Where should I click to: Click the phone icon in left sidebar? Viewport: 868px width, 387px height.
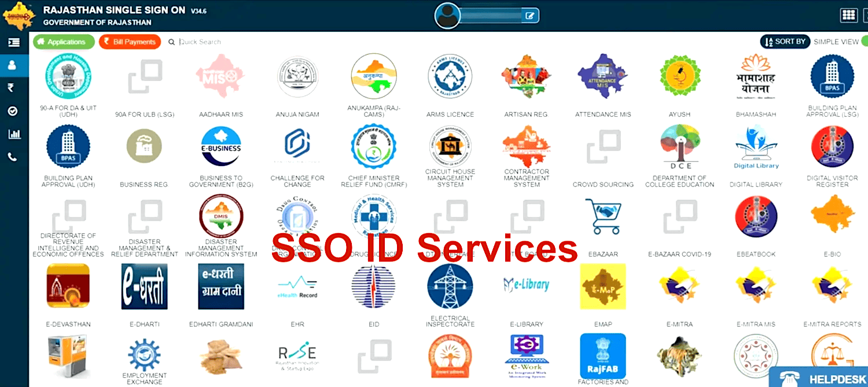click(x=13, y=157)
